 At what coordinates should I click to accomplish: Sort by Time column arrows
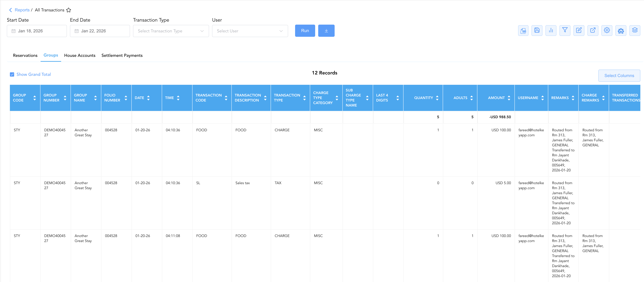coord(178,98)
